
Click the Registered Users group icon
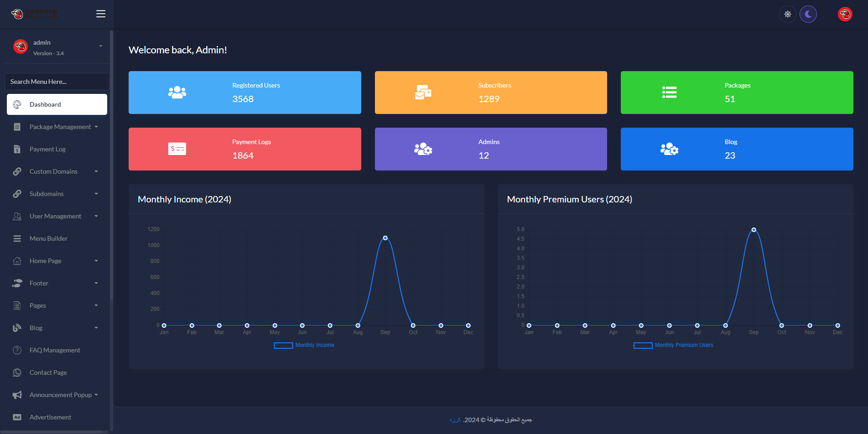pyautogui.click(x=177, y=93)
